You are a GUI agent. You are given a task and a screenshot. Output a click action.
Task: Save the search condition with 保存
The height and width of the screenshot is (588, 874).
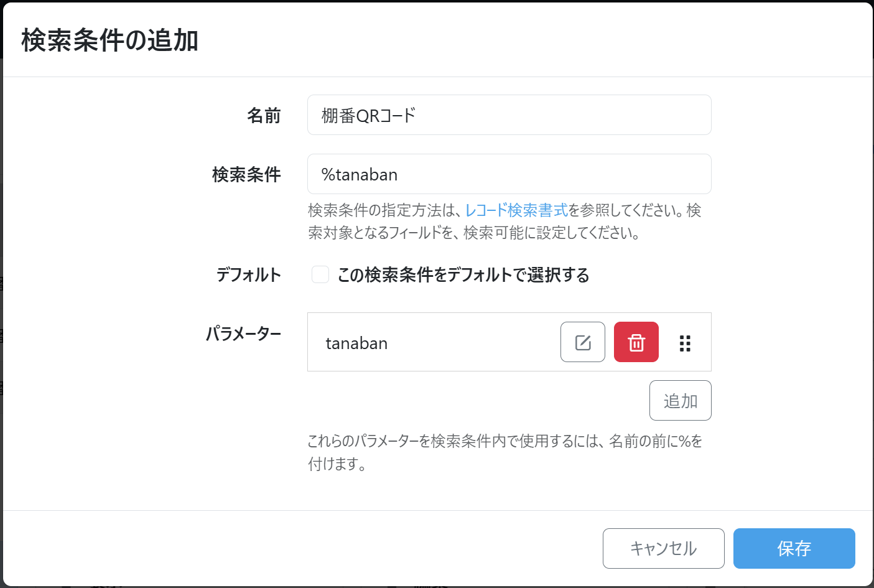pyautogui.click(x=794, y=548)
